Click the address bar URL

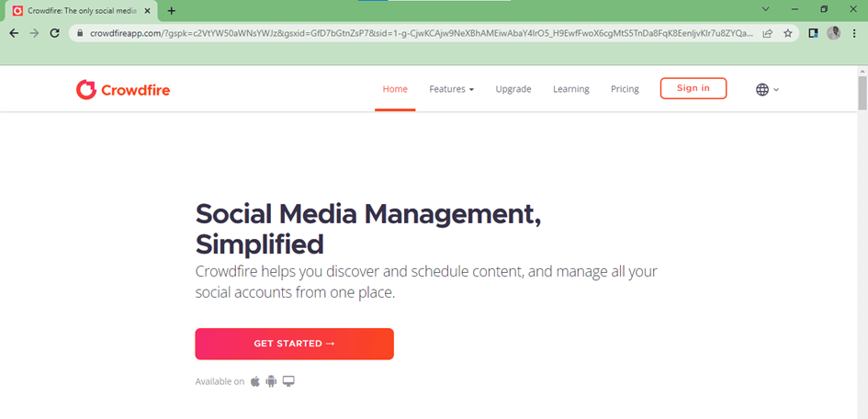click(x=422, y=33)
